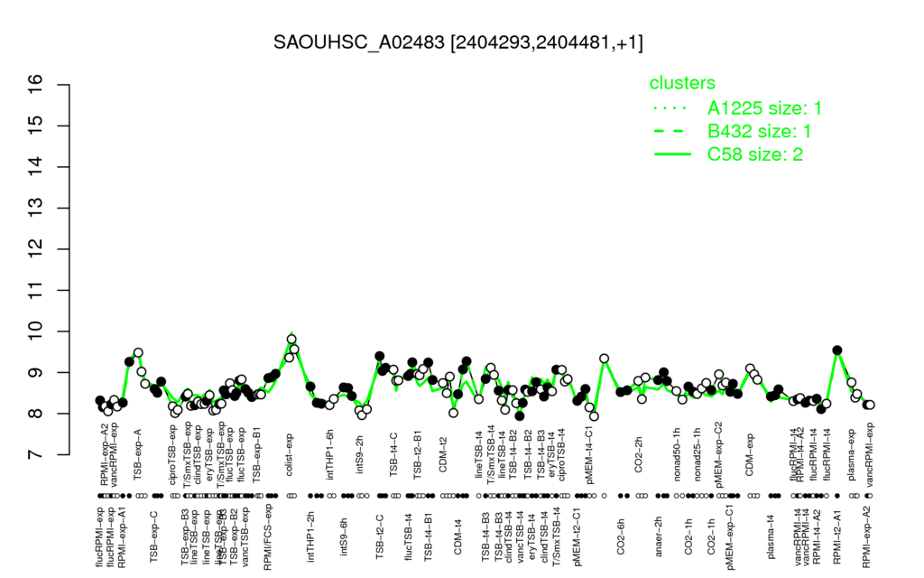The width and height of the screenshot is (924, 578).
Task: Click x-axis label 'plasma-exp'
Action: point(852,455)
